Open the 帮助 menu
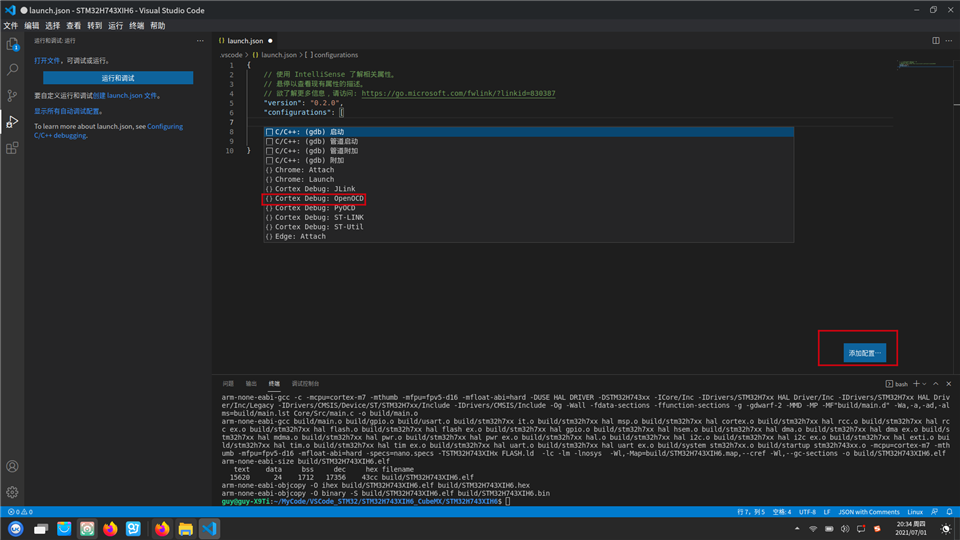Screen dimensions: 960x540 tap(158, 26)
